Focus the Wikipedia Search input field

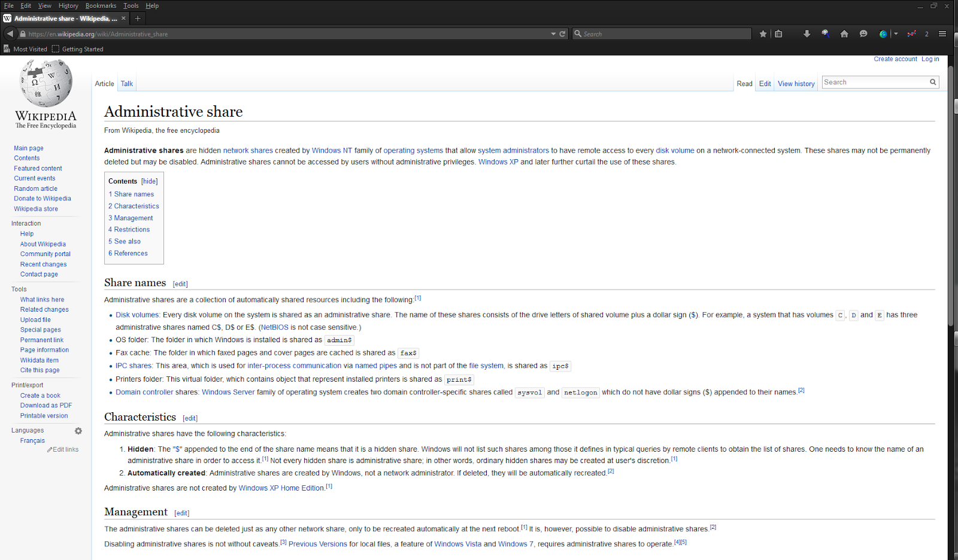click(875, 83)
